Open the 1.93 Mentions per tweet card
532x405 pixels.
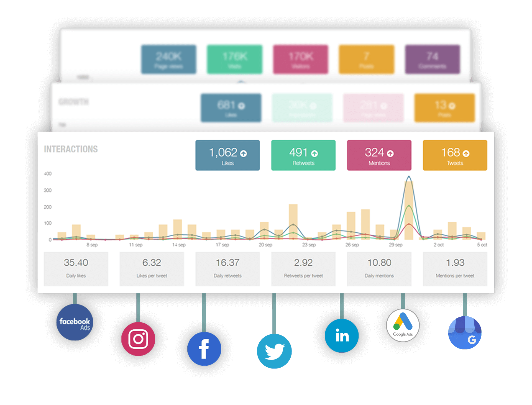(455, 269)
